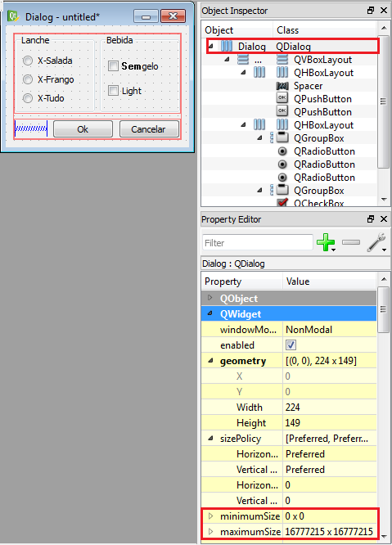The image size is (392, 545).
Task: Expand the QObject property group
Action: tap(210, 298)
